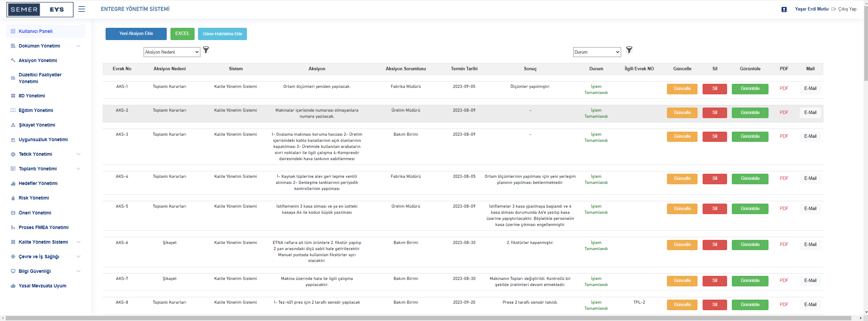Click Sil button for AKS-3

tap(715, 136)
